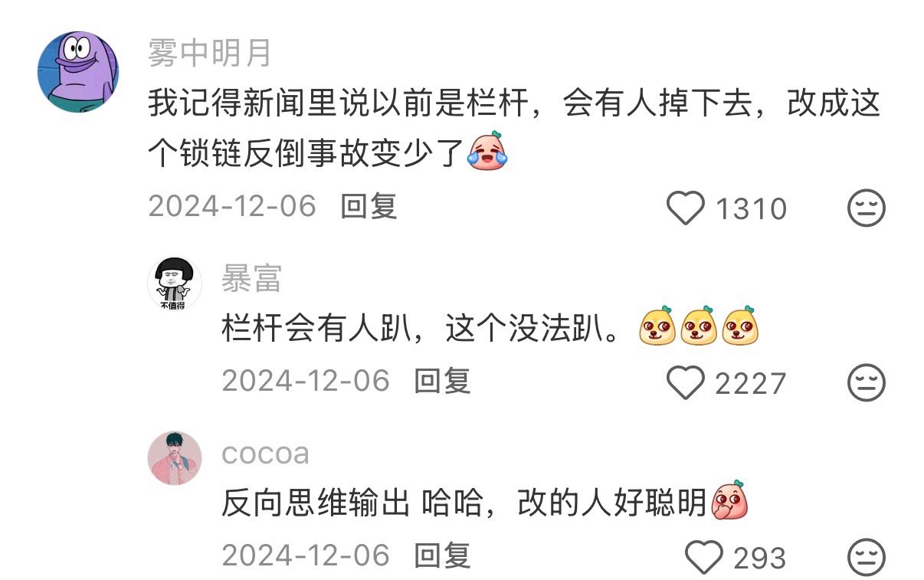Reply to 雾中明月's comment via 回复

369,206
